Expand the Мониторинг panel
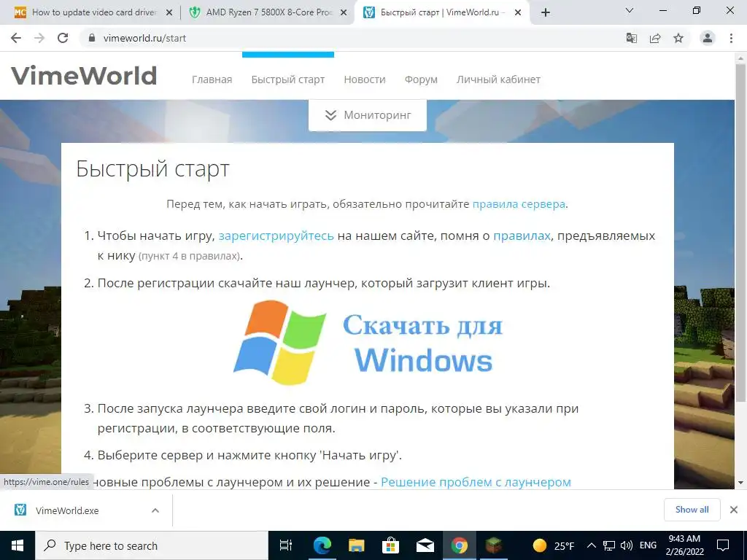The width and height of the screenshot is (747, 560). (x=368, y=115)
